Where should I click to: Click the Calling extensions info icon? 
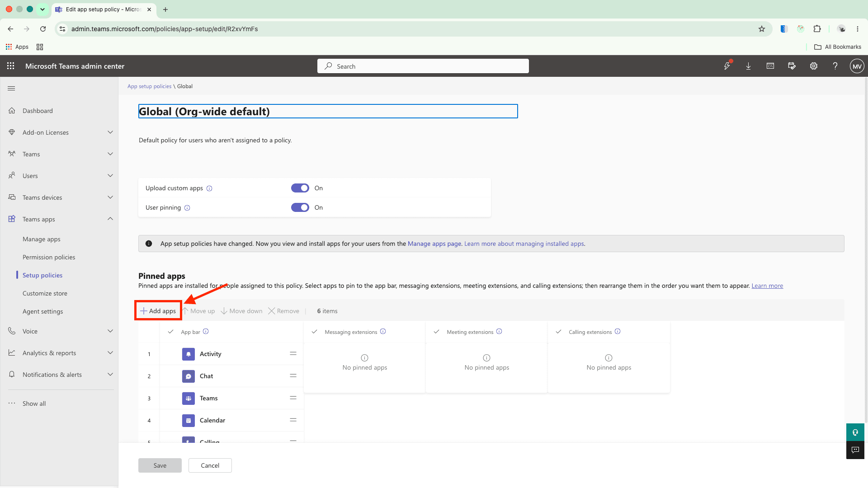[618, 332]
